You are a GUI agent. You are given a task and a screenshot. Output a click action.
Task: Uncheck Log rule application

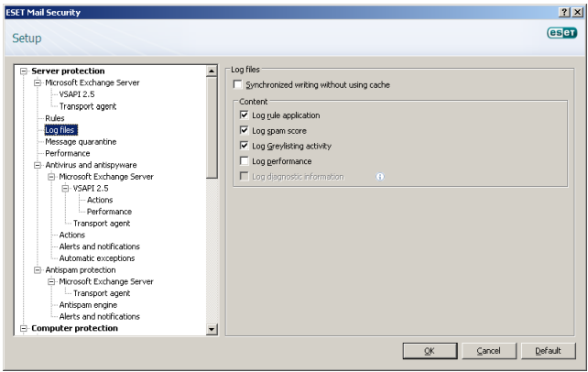pos(245,115)
